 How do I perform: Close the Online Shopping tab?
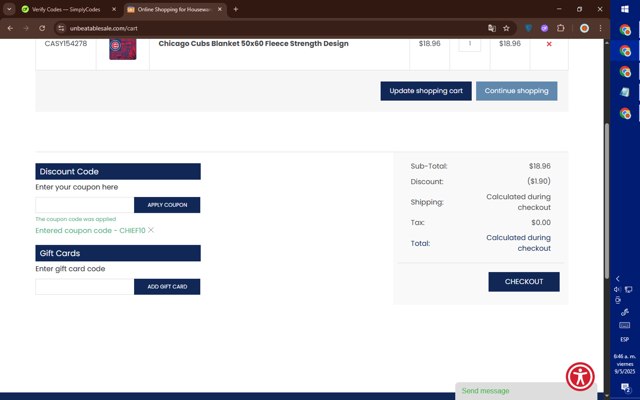coord(220,9)
